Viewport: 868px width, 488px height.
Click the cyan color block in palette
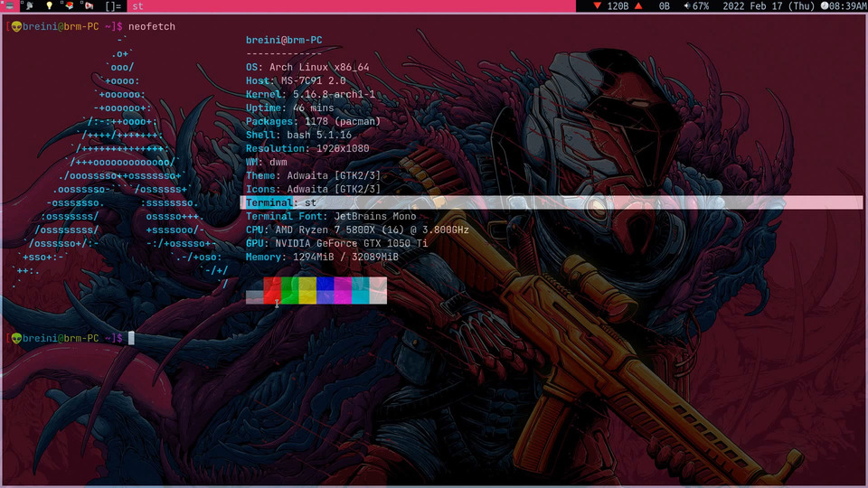pyautogui.click(x=361, y=290)
